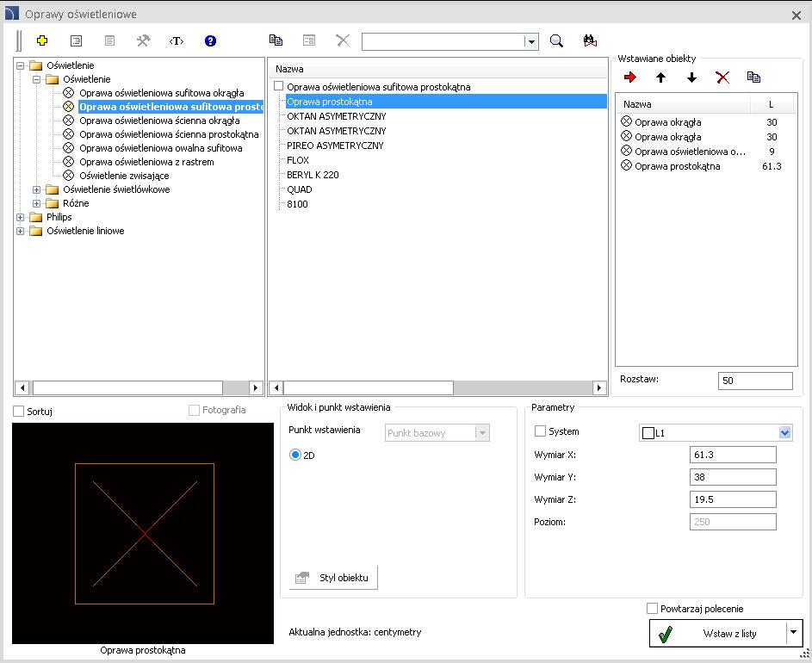
Task: Click the Styl obiektu button icon
Action: coord(302,578)
